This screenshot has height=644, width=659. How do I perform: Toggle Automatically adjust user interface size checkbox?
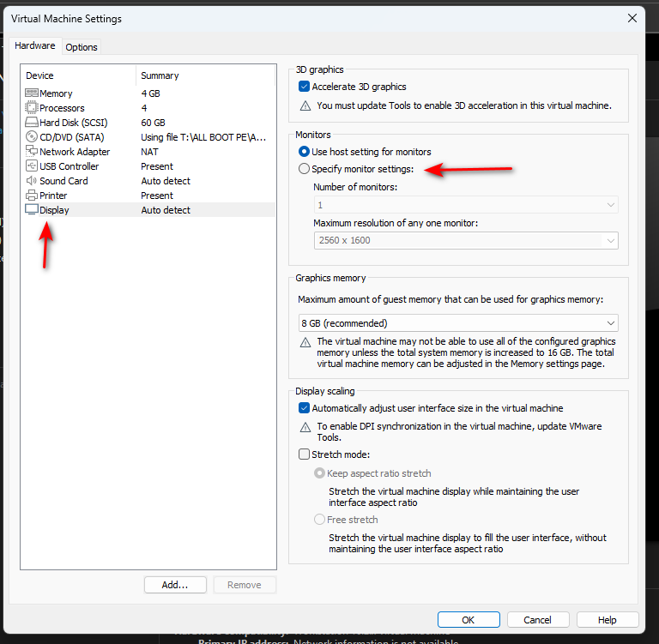pyautogui.click(x=304, y=408)
